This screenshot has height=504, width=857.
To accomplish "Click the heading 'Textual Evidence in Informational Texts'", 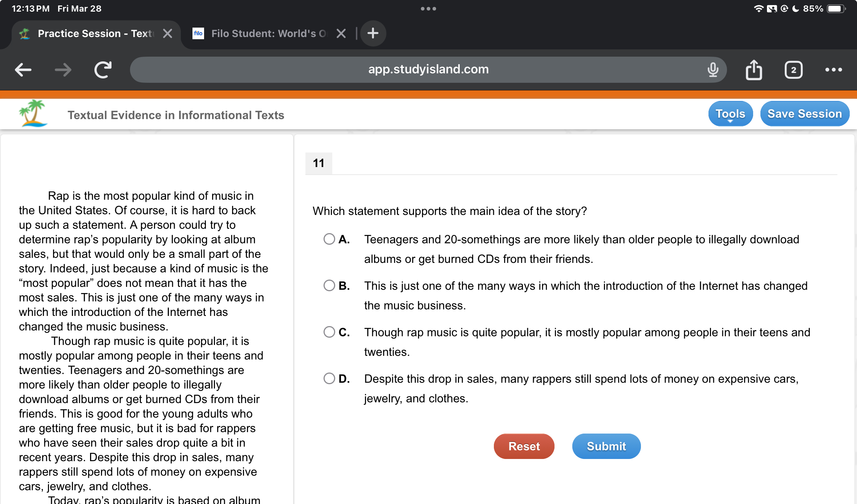I will [176, 115].
